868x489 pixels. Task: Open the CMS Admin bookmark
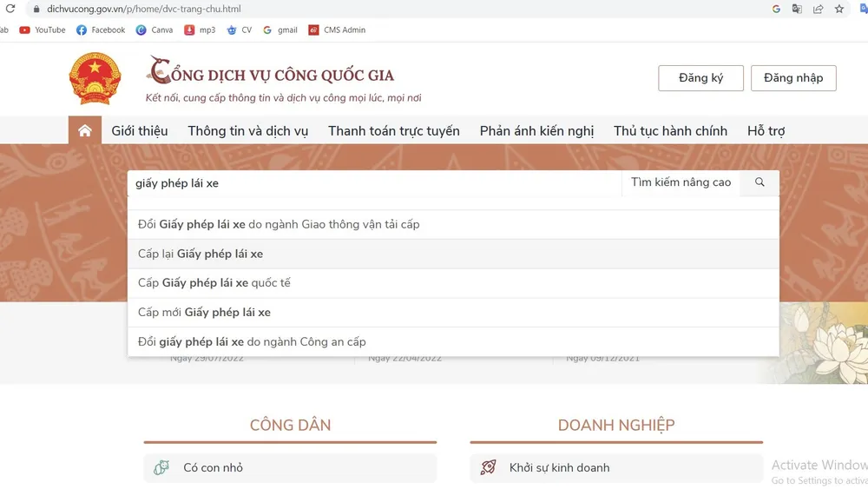(x=337, y=30)
